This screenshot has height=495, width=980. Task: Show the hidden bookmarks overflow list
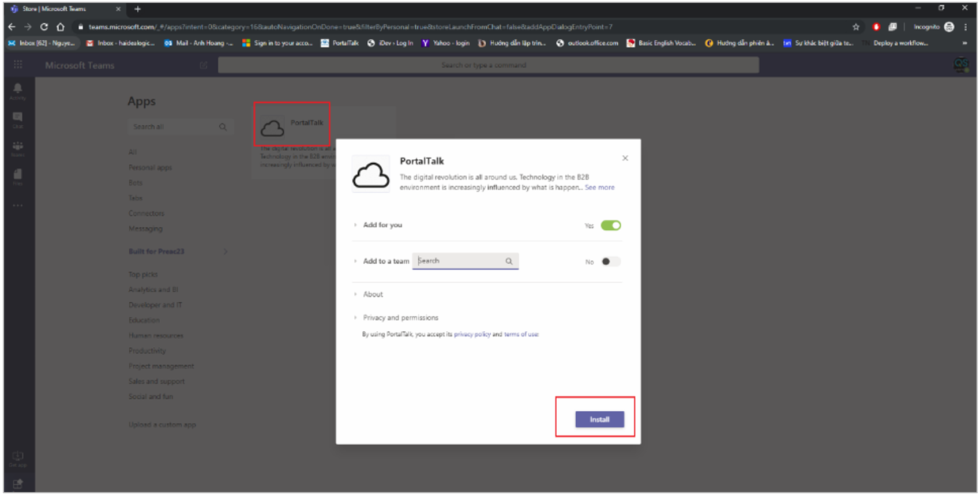964,43
